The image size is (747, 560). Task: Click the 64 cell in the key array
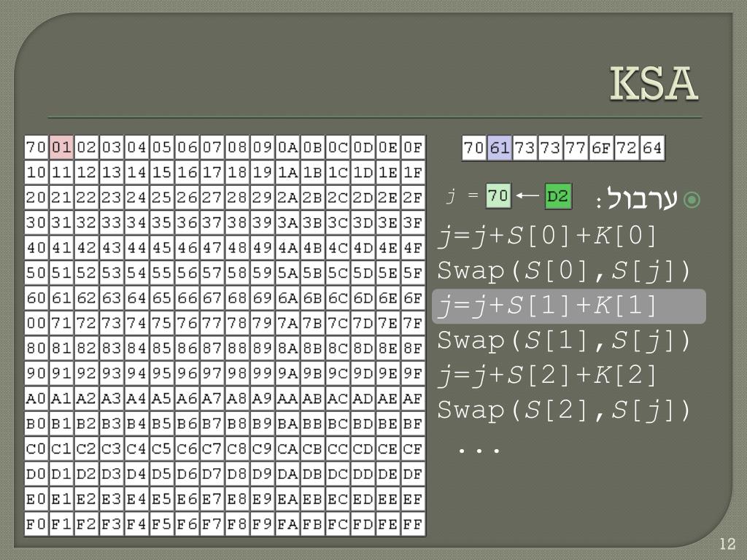tap(652, 148)
